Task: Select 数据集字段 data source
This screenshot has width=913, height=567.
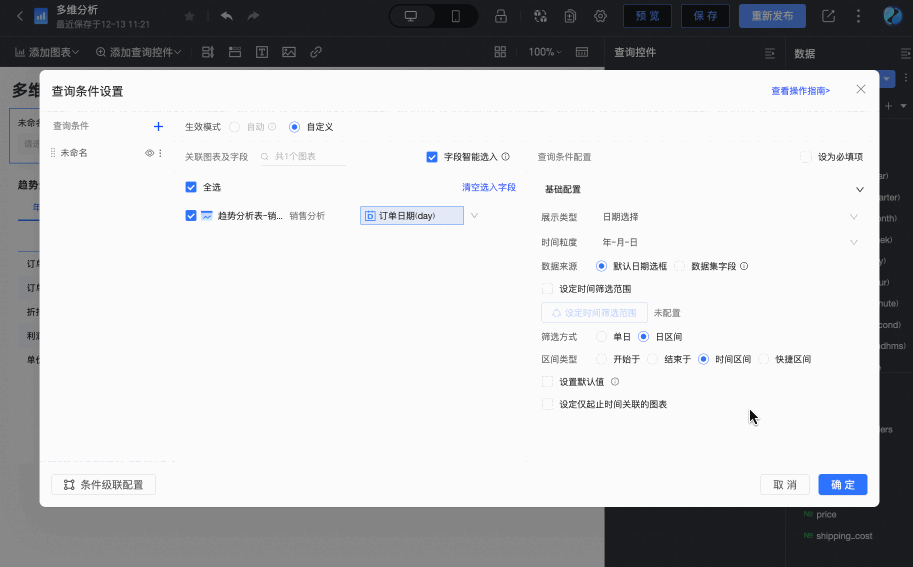Action: pyautogui.click(x=680, y=266)
